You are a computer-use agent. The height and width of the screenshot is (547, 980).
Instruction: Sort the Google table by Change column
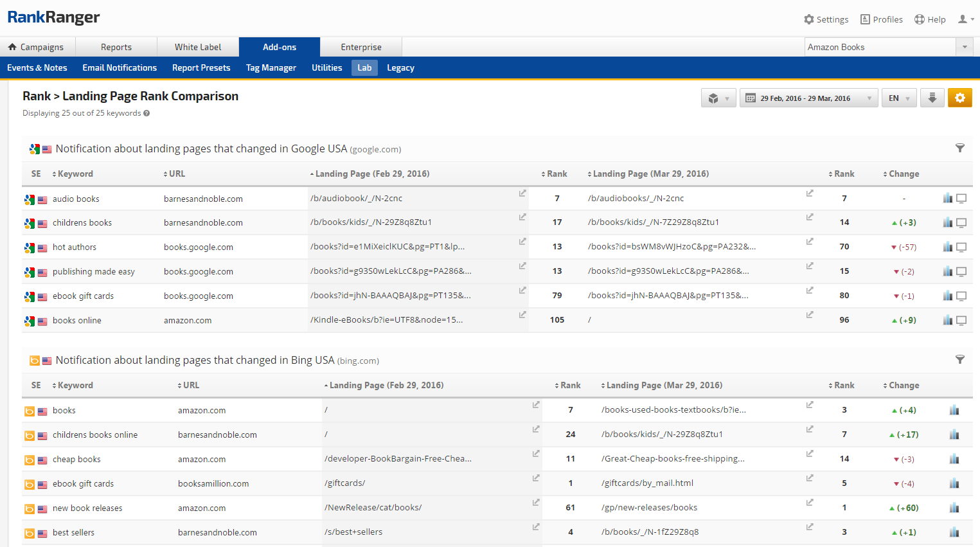click(903, 174)
